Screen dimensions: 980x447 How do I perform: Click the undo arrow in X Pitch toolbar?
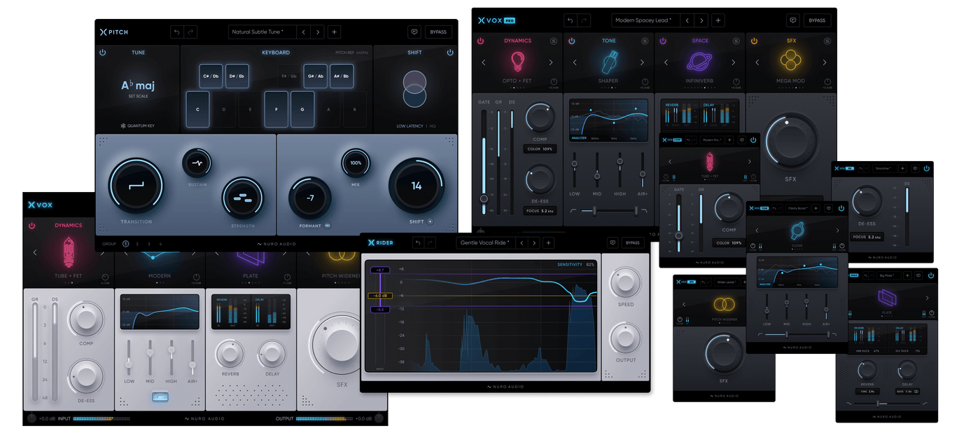pyautogui.click(x=176, y=32)
